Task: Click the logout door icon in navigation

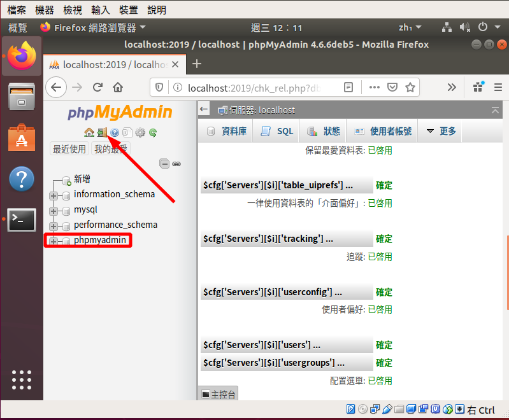Action: [103, 132]
